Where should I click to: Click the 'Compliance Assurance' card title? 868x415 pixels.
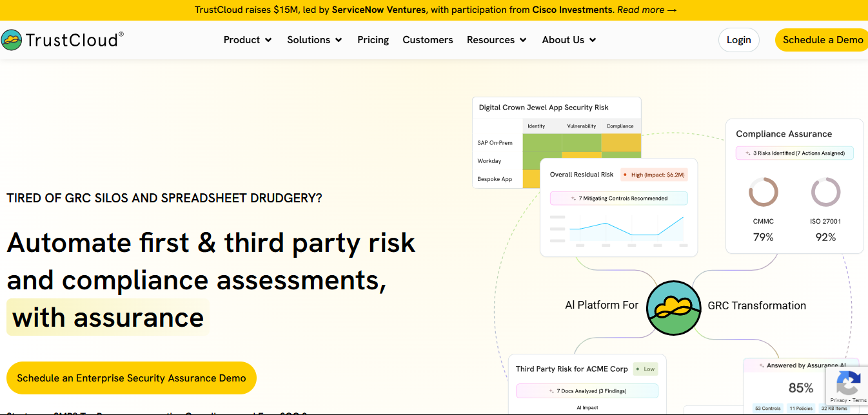pyautogui.click(x=784, y=134)
